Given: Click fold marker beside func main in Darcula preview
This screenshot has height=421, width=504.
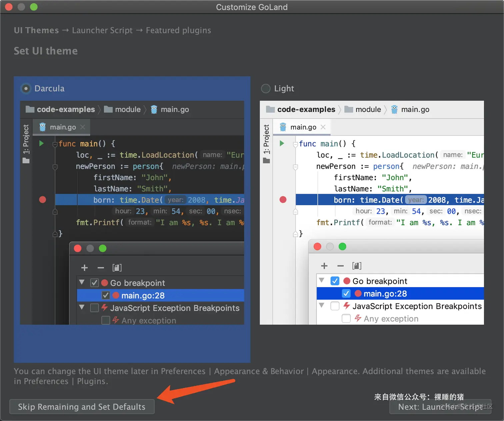Looking at the screenshot, I should pyautogui.click(x=55, y=144).
